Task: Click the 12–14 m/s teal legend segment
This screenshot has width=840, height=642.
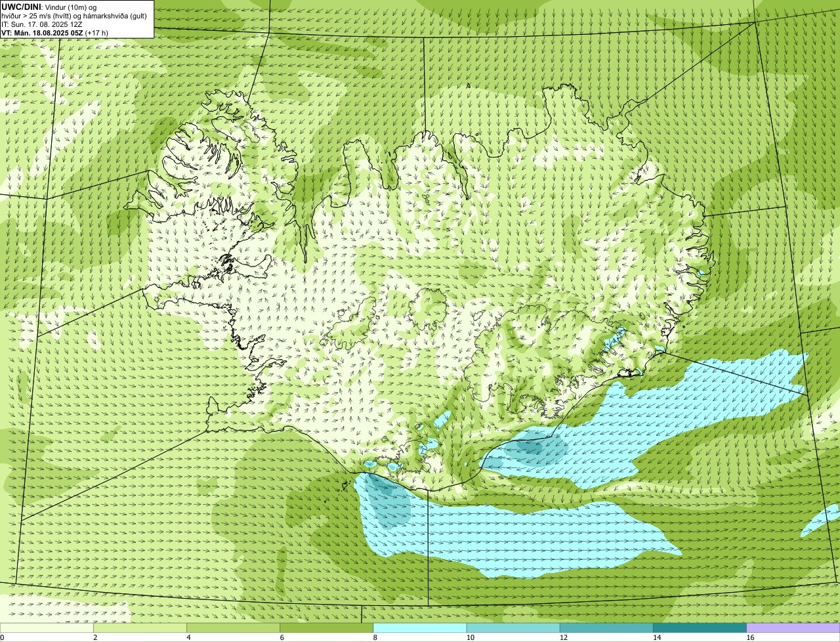Action: tap(606, 628)
